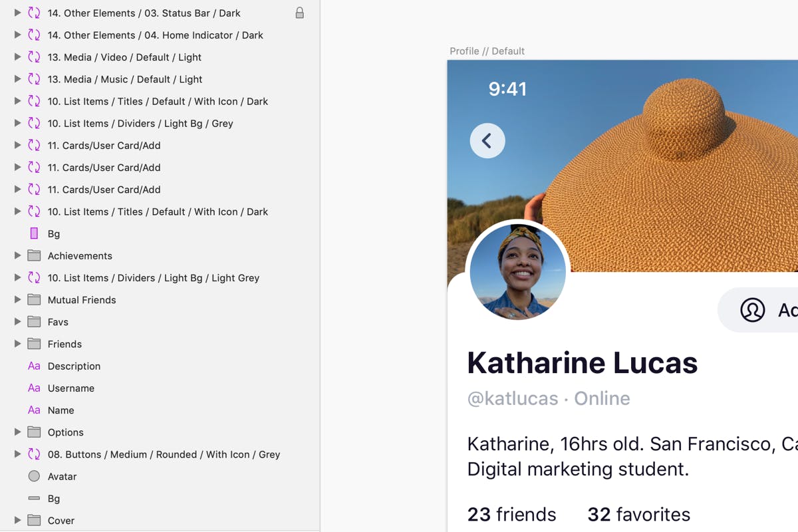Click the purple rectangle icon of Bg layer
This screenshot has height=532, width=798.
34,233
